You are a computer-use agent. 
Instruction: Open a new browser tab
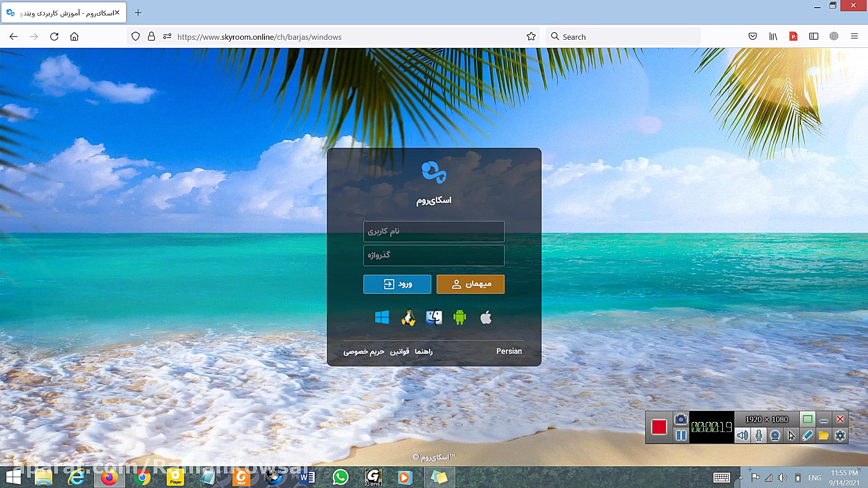coord(138,13)
